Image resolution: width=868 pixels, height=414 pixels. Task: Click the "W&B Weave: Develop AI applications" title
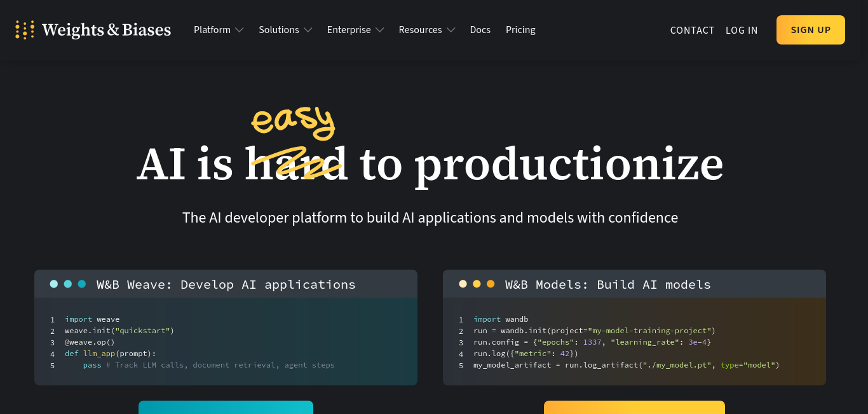(226, 284)
